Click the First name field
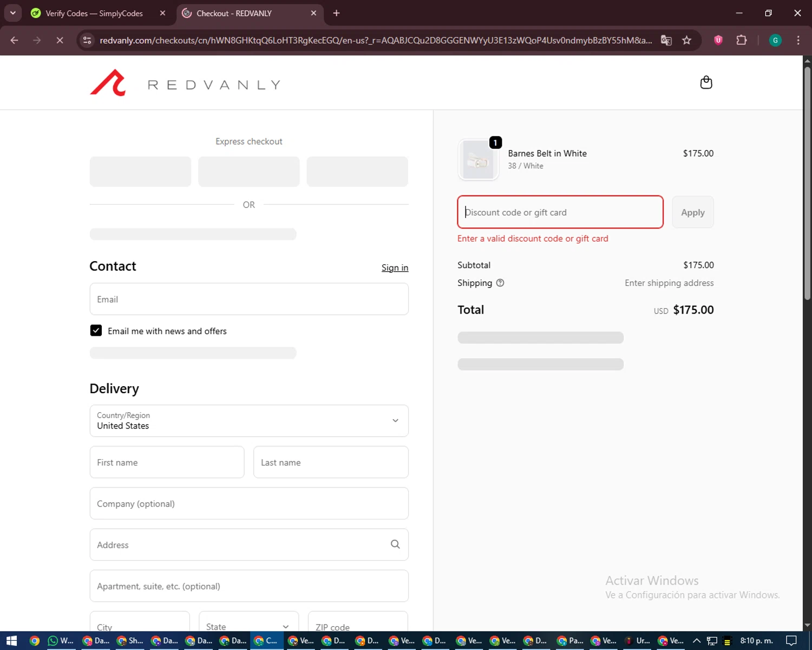Image resolution: width=812 pixels, height=650 pixels. click(167, 462)
